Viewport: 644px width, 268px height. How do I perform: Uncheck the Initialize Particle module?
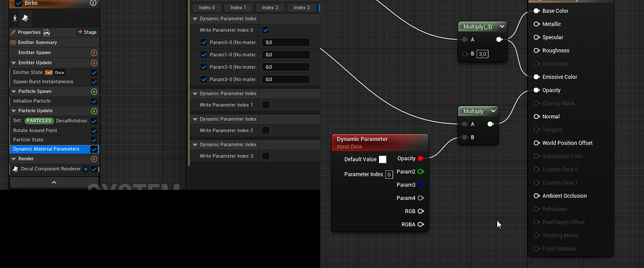(94, 101)
